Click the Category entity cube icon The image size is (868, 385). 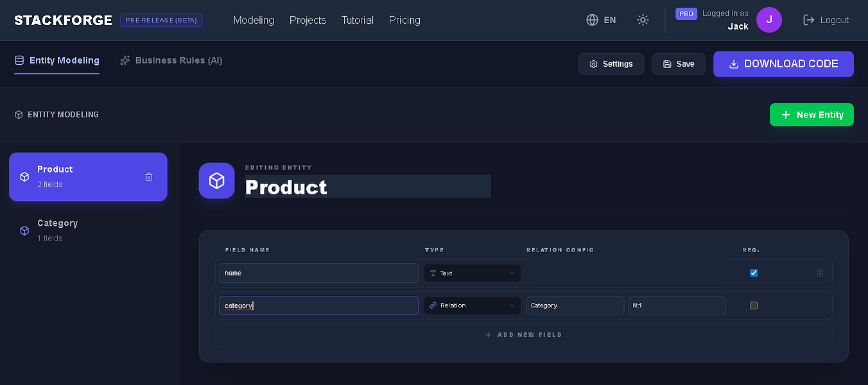[24, 230]
